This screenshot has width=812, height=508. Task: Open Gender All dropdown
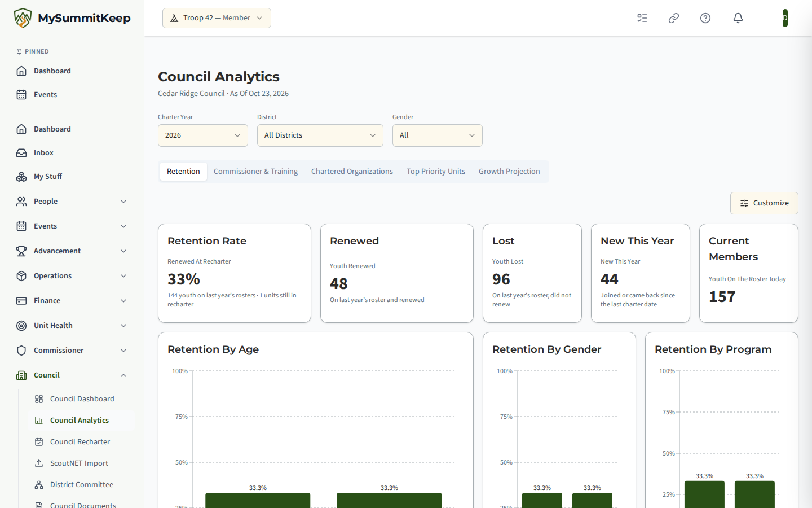438,135
